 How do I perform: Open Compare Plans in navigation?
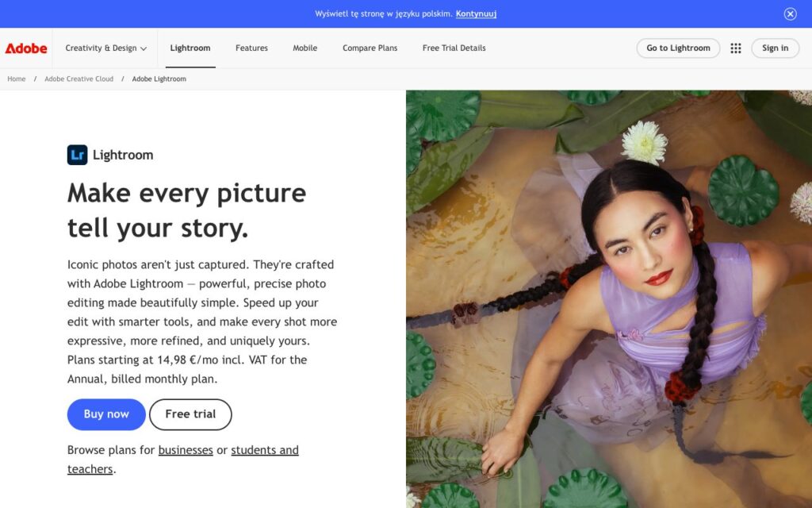point(370,48)
